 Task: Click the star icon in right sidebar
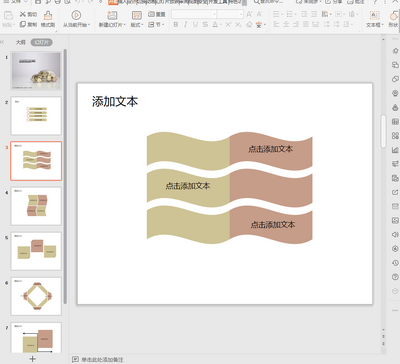[395, 51]
